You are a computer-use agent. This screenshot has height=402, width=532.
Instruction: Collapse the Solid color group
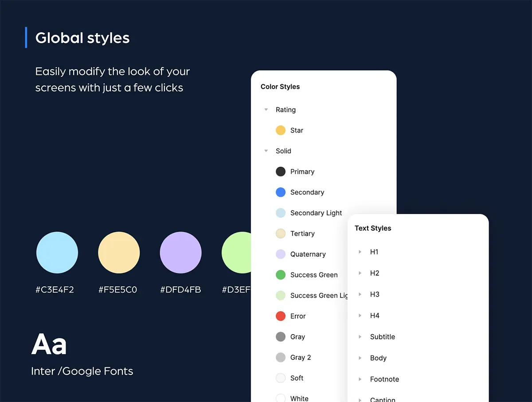tap(266, 151)
